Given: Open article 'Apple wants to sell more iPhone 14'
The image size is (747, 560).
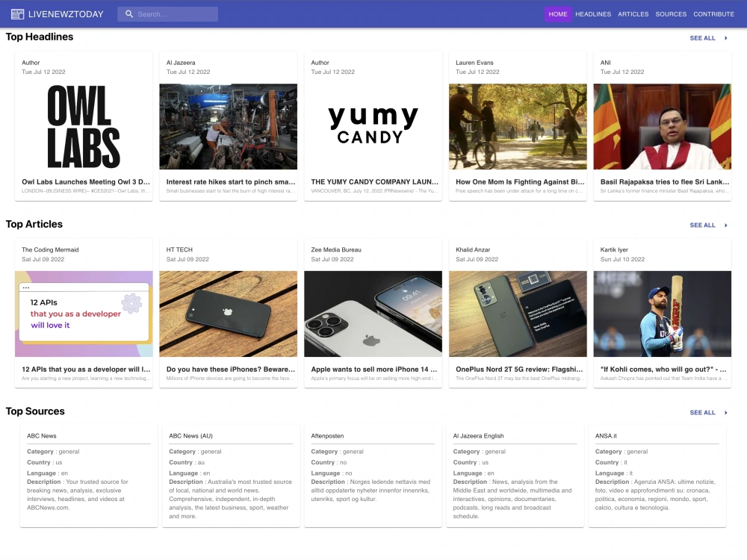Looking at the screenshot, I should (x=374, y=369).
